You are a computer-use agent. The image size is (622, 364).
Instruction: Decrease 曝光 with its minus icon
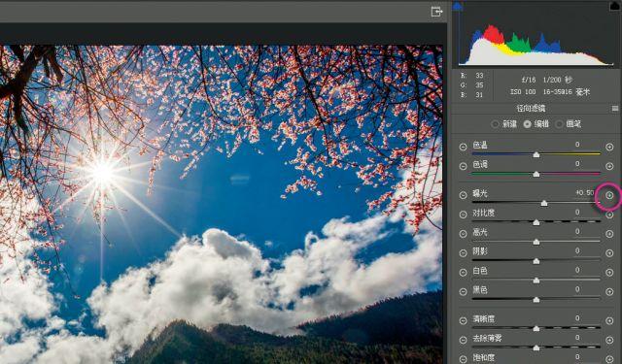click(463, 195)
